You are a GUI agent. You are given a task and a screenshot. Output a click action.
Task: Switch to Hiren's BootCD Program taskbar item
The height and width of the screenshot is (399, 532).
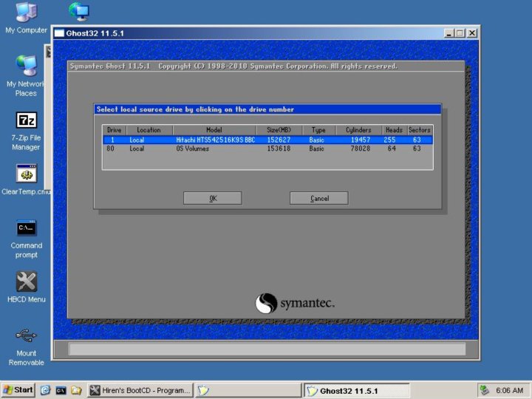[x=140, y=391]
